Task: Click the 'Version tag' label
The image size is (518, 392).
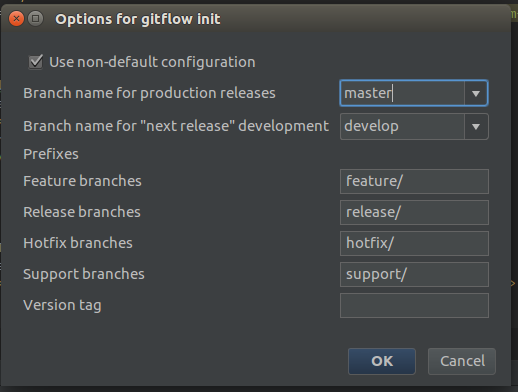Action: click(x=62, y=305)
